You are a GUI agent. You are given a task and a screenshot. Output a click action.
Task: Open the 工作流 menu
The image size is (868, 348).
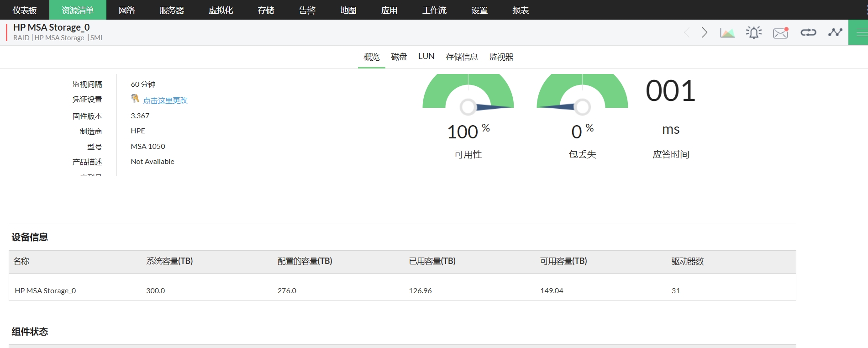434,10
